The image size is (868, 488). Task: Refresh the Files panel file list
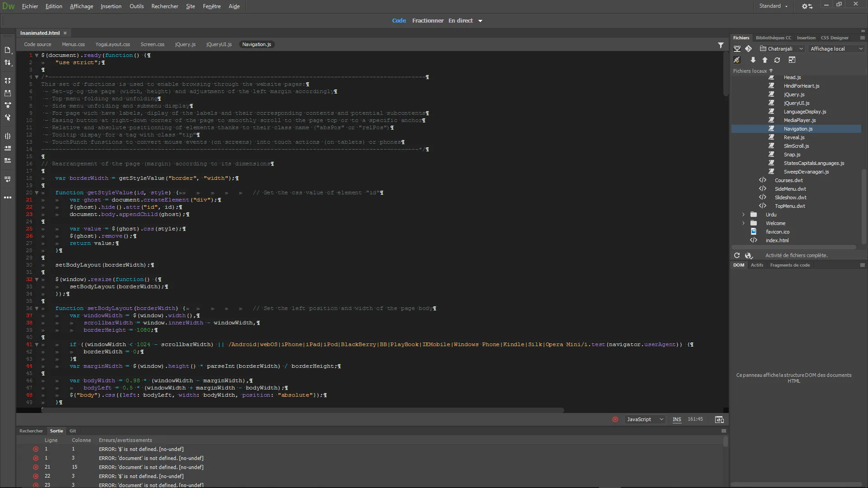coord(777,60)
